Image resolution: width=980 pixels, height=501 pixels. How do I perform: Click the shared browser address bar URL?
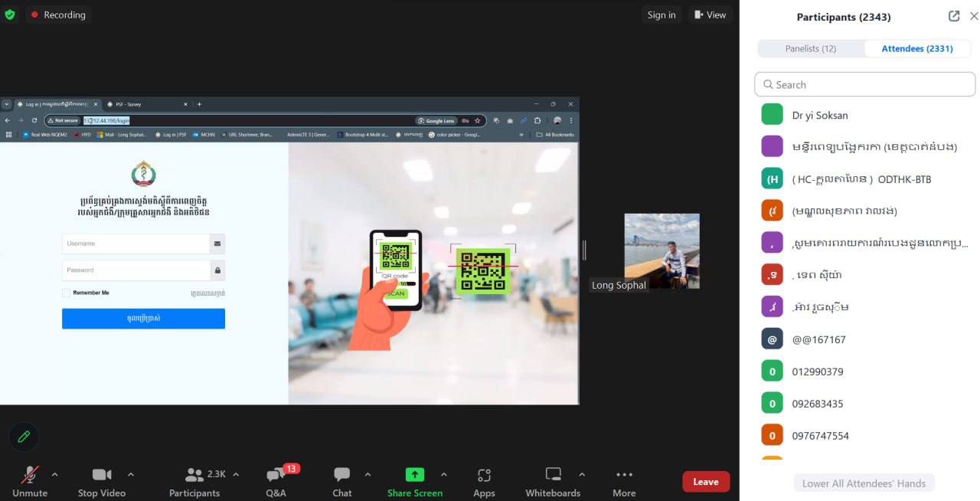pos(106,120)
